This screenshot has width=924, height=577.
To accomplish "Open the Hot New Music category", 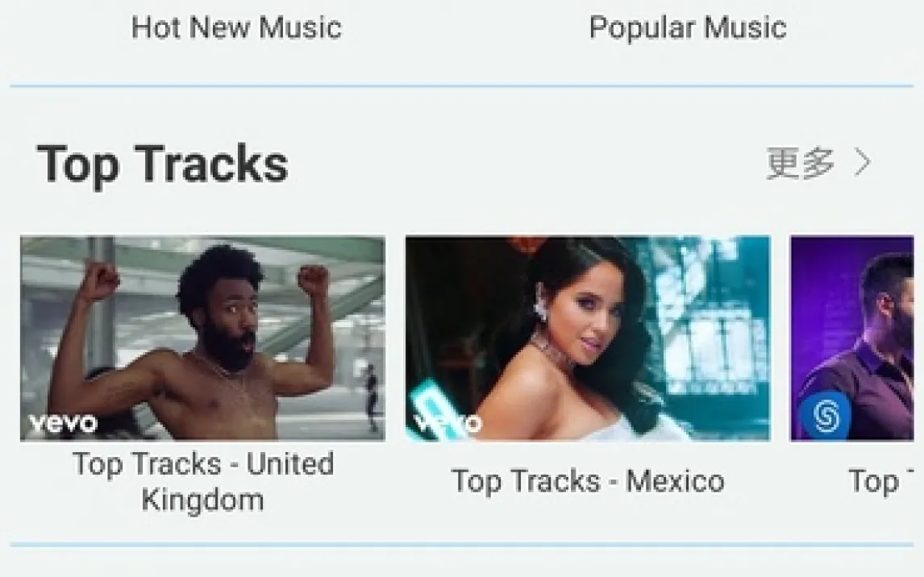I will 236,27.
